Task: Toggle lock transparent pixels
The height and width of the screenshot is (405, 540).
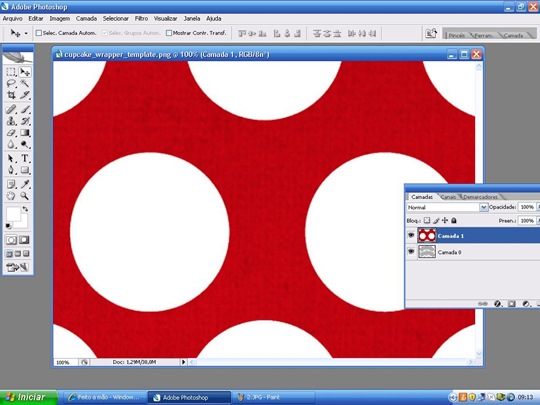Action: pos(427,220)
